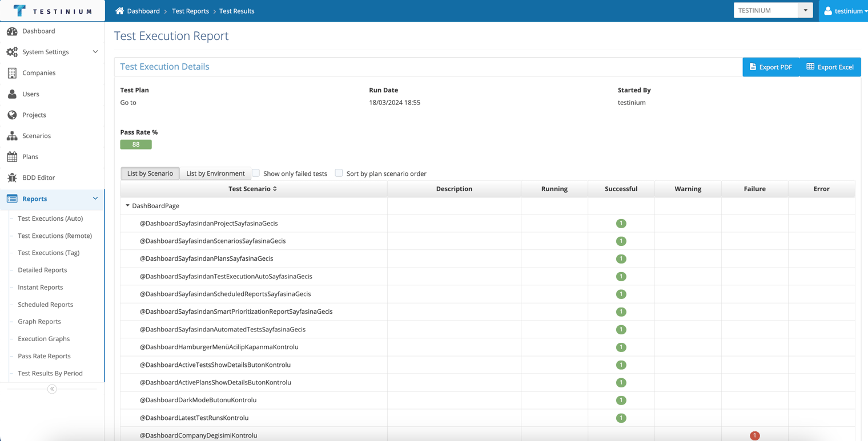Image resolution: width=868 pixels, height=441 pixels.
Task: Open Graph Reports in sidebar
Action: (39, 322)
